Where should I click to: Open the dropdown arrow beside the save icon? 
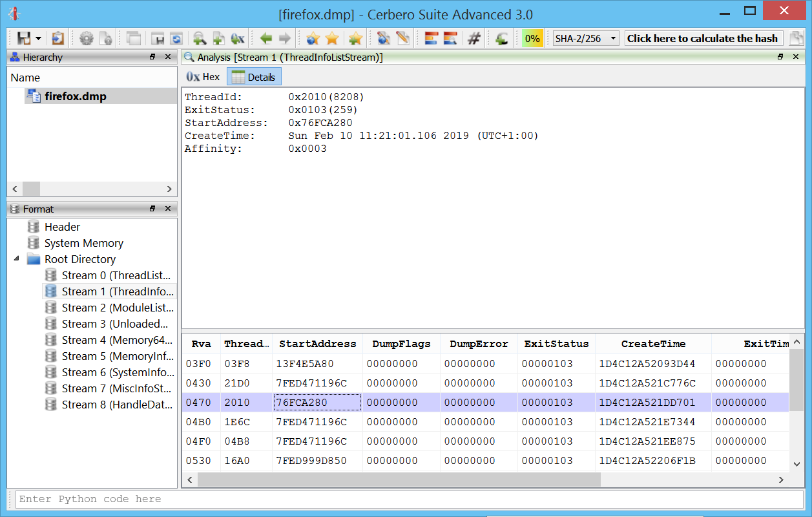[x=39, y=39]
